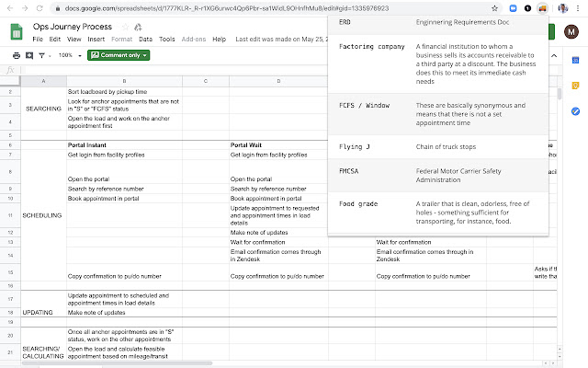The image size is (588, 368).
Task: Open the Data menu
Action: [145, 39]
